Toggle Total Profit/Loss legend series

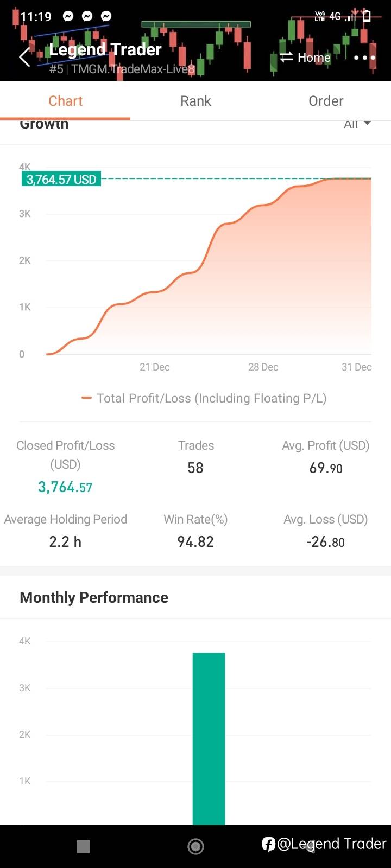pos(204,398)
